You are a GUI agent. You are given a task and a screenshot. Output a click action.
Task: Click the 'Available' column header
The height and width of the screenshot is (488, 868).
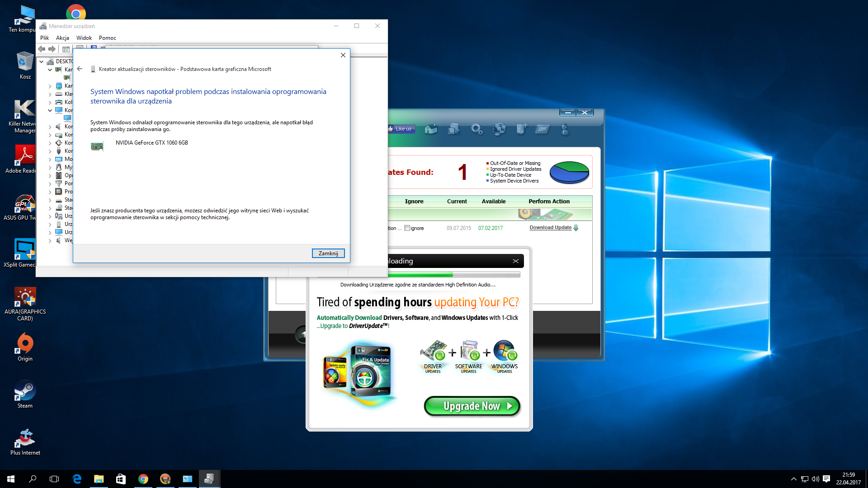coord(494,202)
